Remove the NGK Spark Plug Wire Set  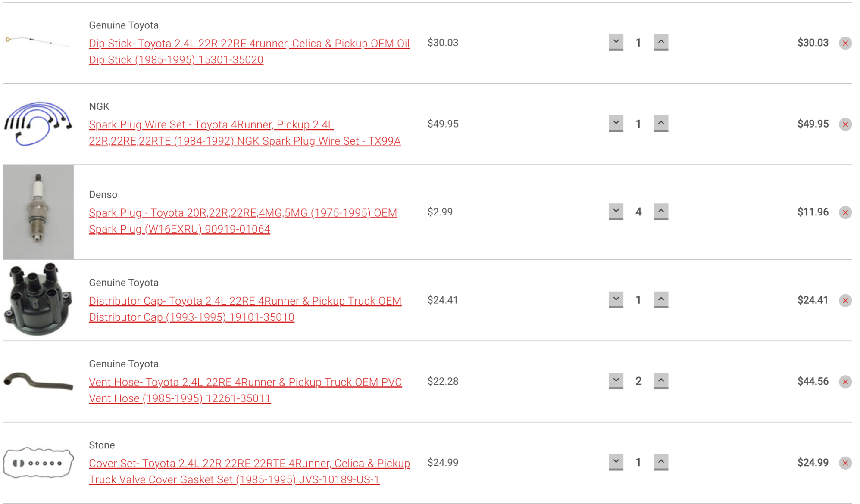845,124
